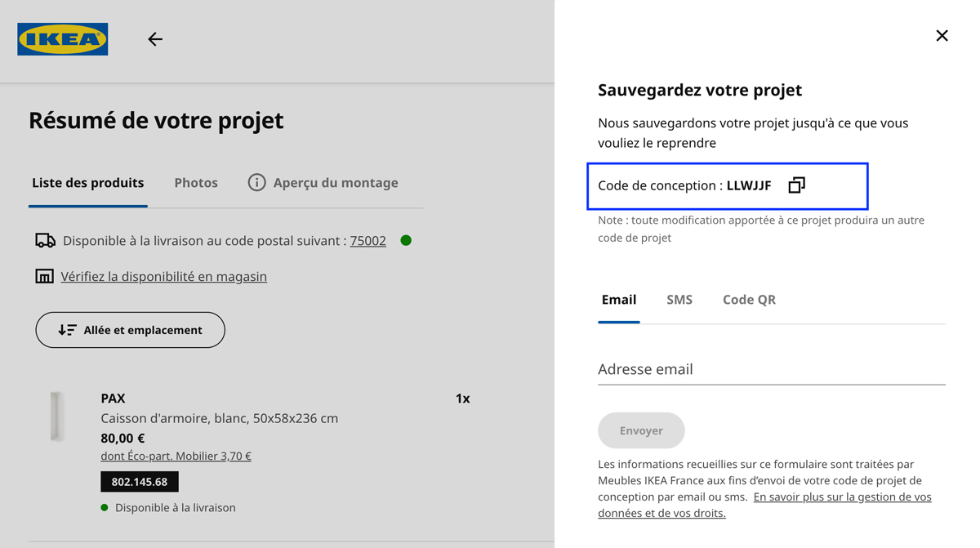The width and height of the screenshot is (980, 548).
Task: Open the Code QR tab
Action: tap(749, 300)
